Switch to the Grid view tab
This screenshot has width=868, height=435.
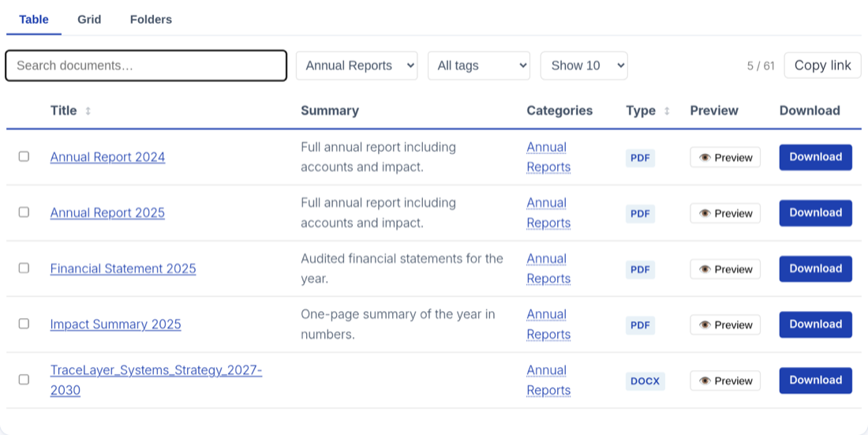click(89, 20)
